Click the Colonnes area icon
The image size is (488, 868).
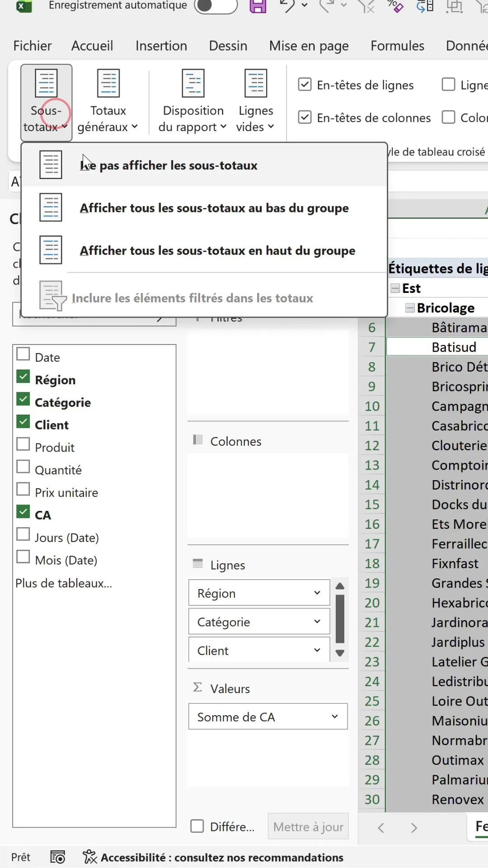tap(197, 439)
